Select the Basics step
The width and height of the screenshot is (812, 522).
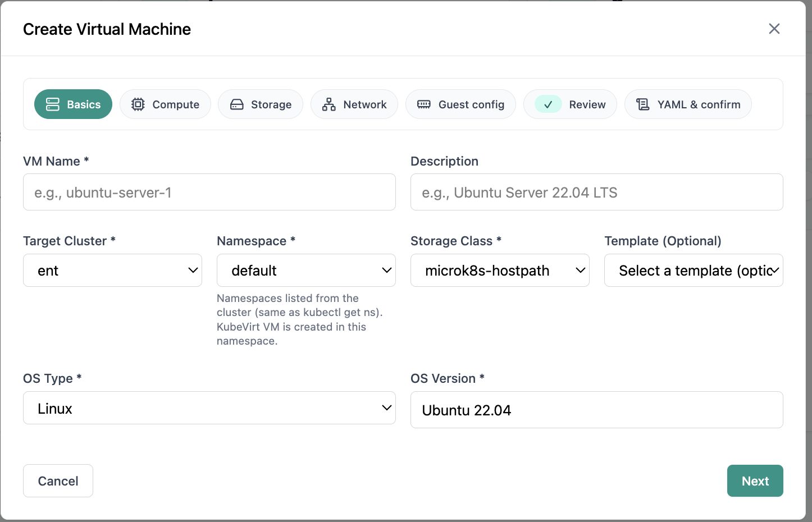pos(73,104)
